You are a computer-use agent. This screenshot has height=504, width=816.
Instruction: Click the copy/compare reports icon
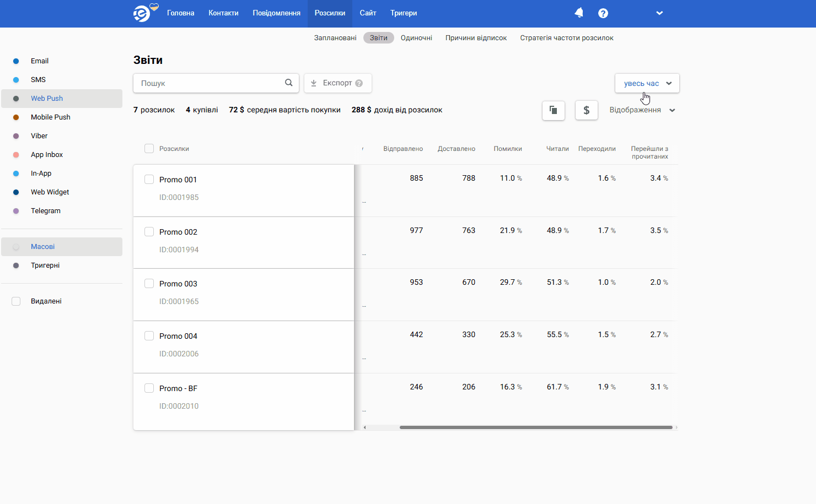(x=554, y=110)
